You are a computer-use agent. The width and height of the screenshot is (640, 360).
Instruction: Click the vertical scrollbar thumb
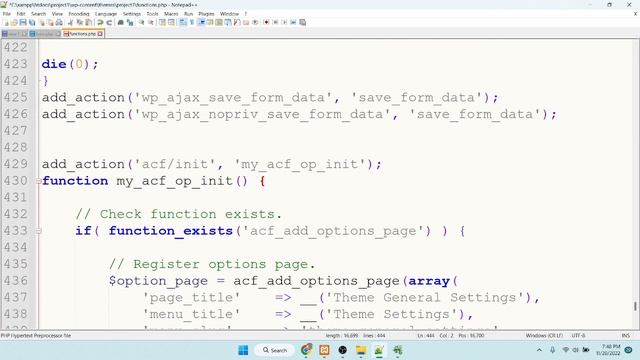point(635,305)
